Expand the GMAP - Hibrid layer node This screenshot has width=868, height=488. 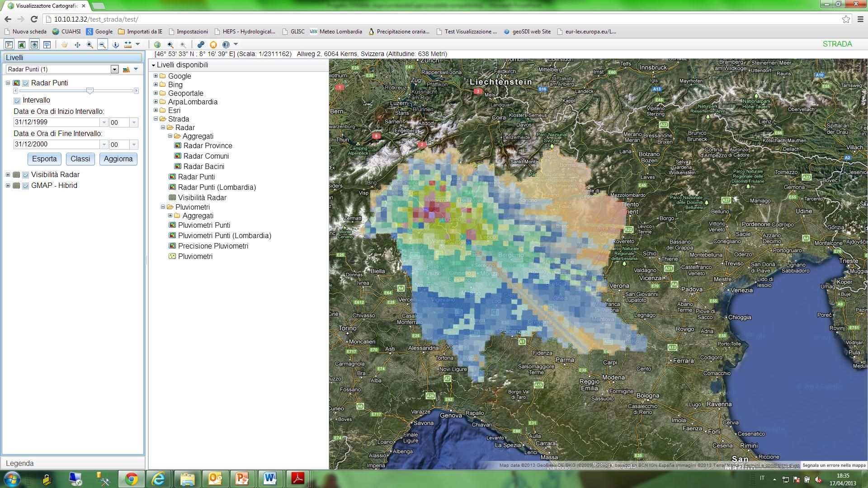coord(8,186)
